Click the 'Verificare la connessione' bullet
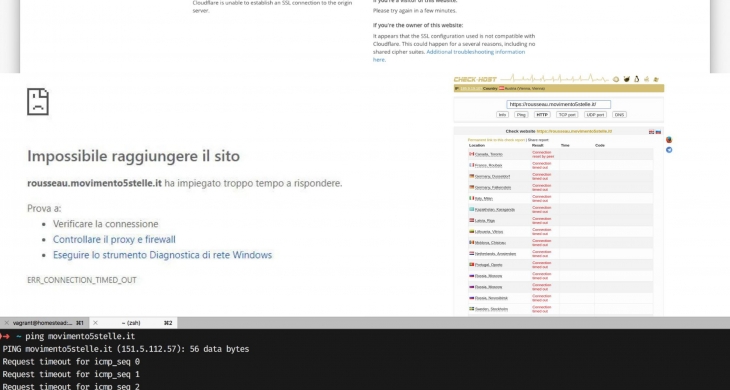The height and width of the screenshot is (390, 730). 106,224
